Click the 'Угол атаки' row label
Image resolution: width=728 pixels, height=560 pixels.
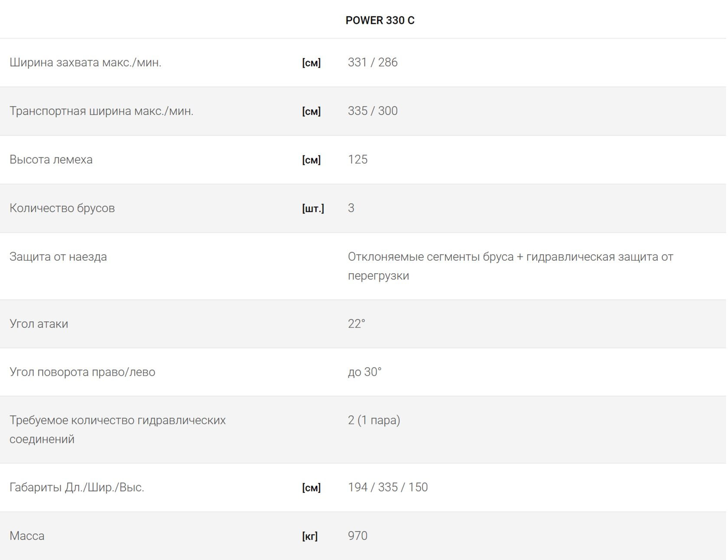pyautogui.click(x=39, y=324)
